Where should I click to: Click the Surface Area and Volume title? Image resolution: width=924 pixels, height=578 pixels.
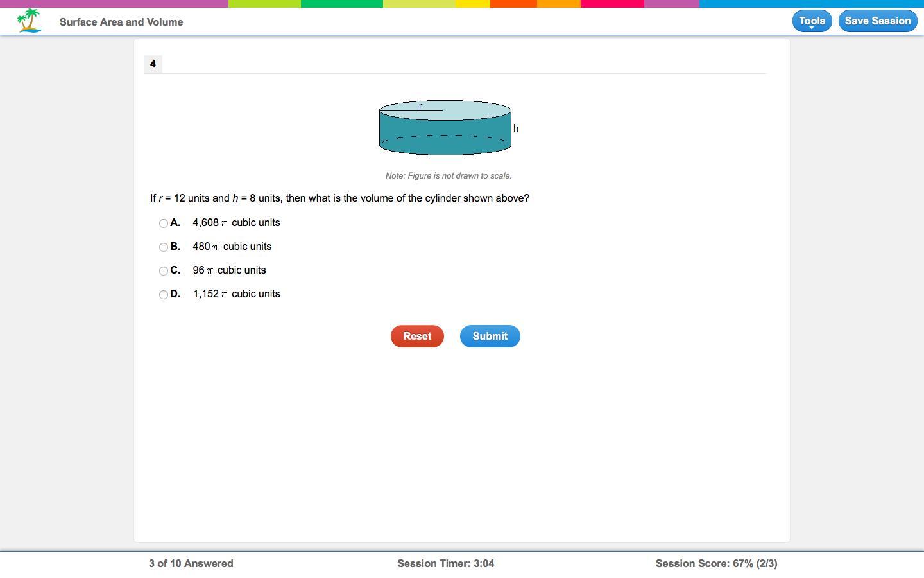tap(121, 22)
